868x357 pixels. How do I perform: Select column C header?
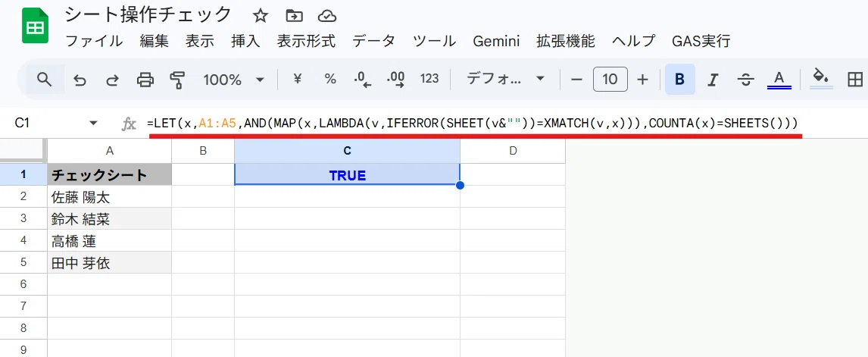[347, 150]
